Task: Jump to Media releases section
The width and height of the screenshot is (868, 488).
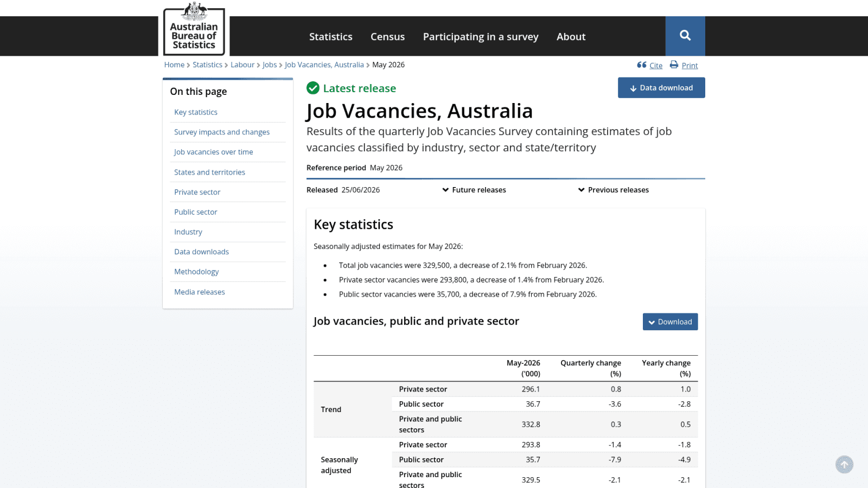Action: 200,292
